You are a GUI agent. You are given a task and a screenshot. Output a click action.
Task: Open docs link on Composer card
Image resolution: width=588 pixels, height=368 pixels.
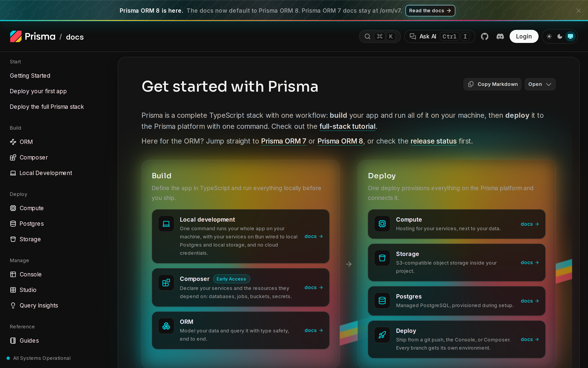tap(314, 287)
